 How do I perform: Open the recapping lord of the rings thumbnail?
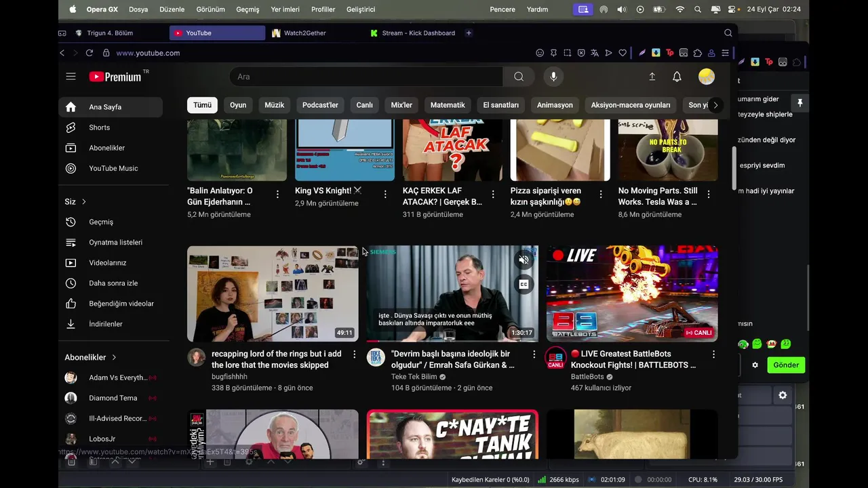[273, 293]
